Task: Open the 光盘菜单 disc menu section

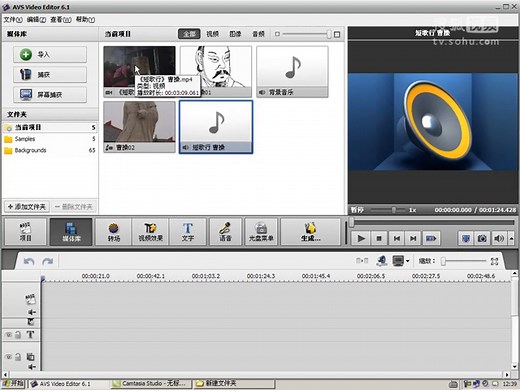Action: (261, 232)
